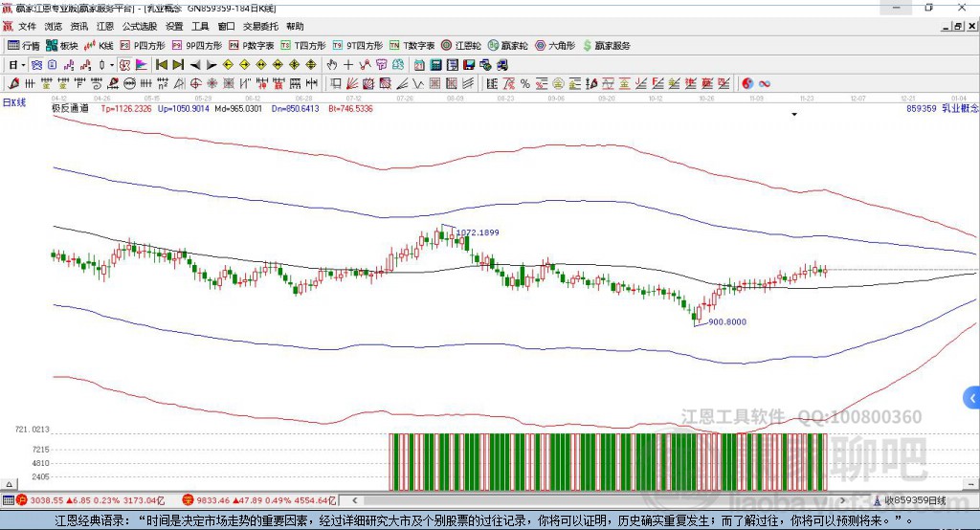The width and height of the screenshot is (980, 530).
Task: Click the infinity symbol icon
Action: [765, 84]
